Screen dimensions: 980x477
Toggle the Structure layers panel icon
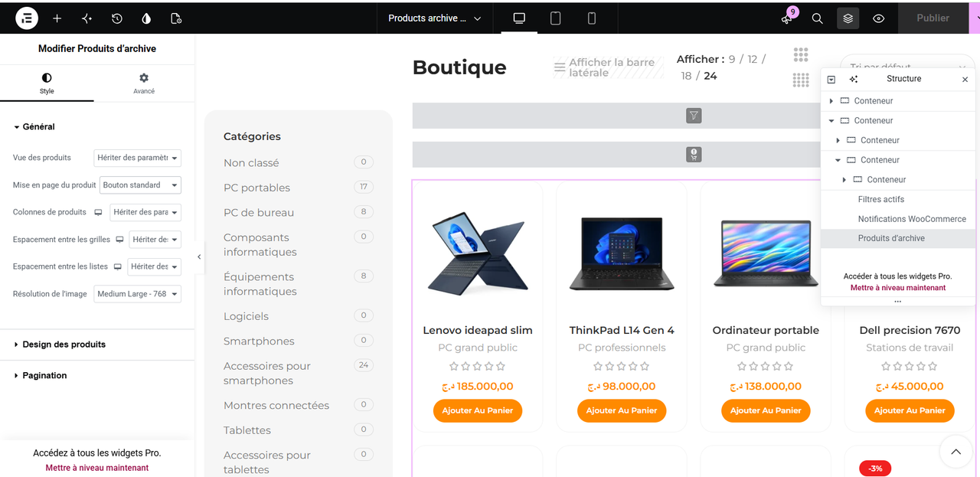point(848,18)
